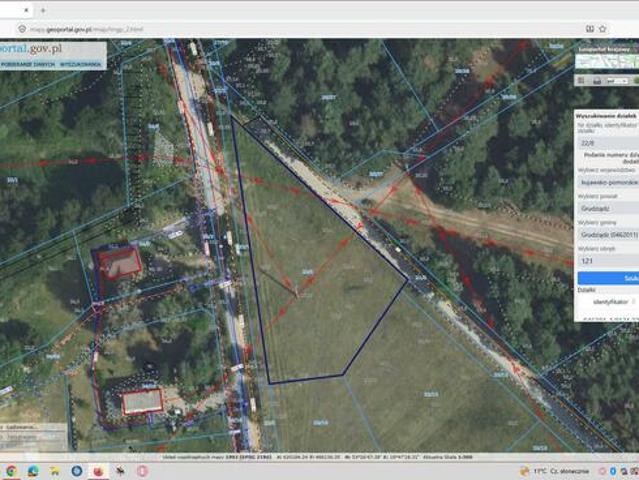The width and height of the screenshot is (639, 480).
Task: Expand the obręb dropdown showing 121
Action: pyautogui.click(x=608, y=261)
